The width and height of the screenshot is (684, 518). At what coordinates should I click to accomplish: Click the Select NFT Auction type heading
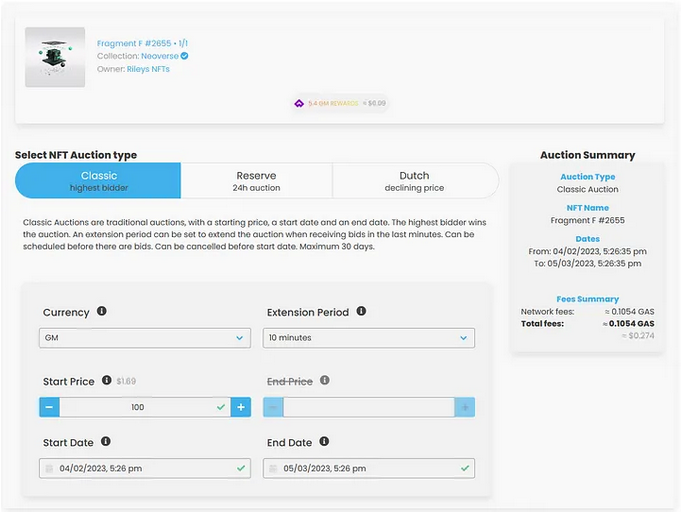coord(76,155)
